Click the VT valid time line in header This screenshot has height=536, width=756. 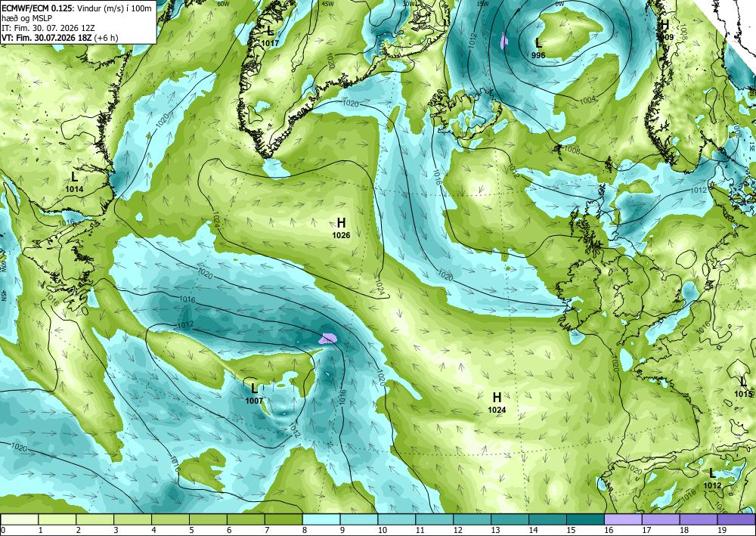point(60,38)
